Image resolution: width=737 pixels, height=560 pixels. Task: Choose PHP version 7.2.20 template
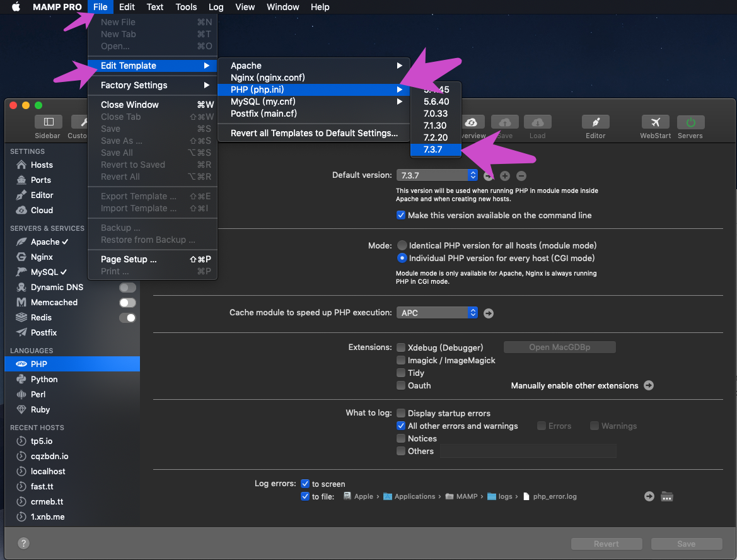(436, 137)
